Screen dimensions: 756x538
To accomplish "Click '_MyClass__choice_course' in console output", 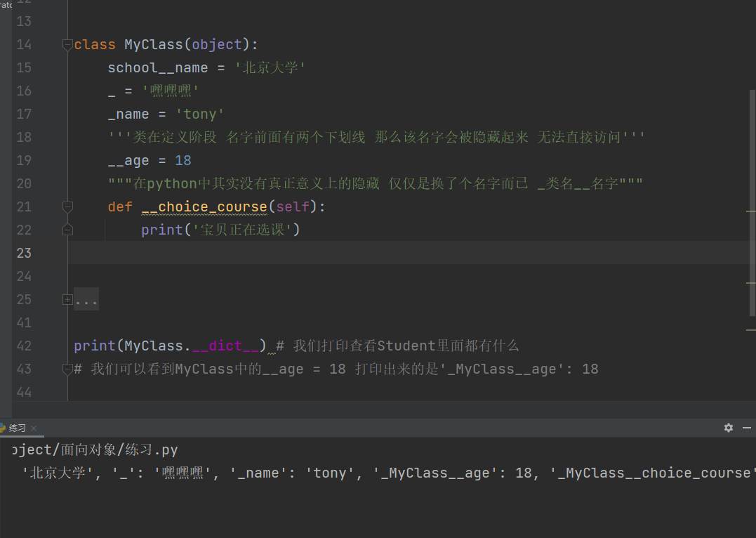I will tap(653, 473).
